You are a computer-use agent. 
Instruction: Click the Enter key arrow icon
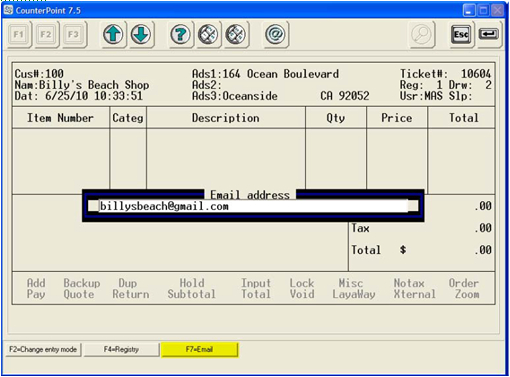point(489,34)
